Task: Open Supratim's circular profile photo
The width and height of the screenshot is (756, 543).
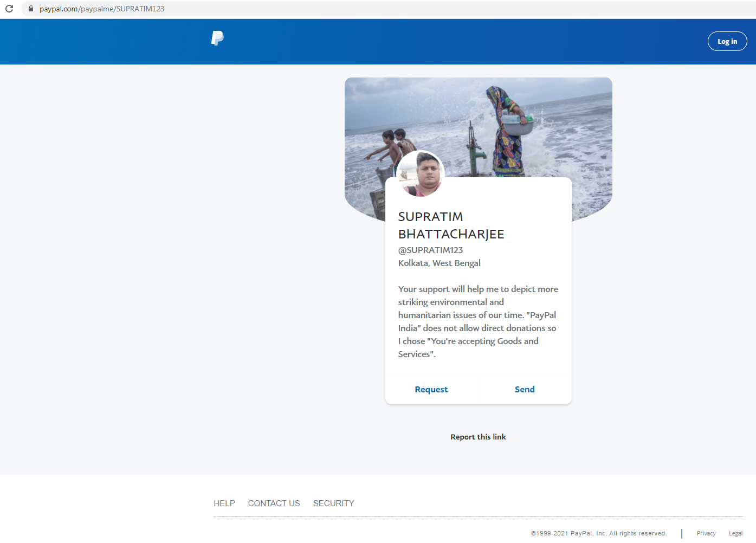Action: click(x=421, y=174)
